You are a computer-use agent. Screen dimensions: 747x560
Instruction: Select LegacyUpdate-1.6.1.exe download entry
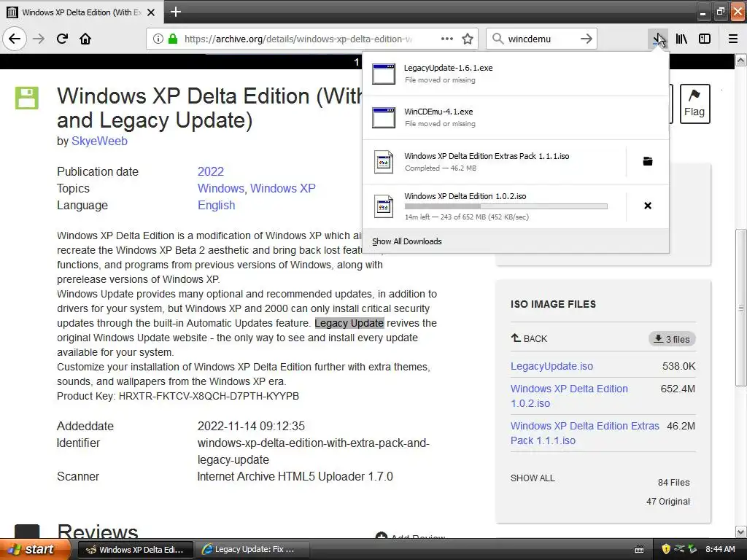tap(516, 74)
